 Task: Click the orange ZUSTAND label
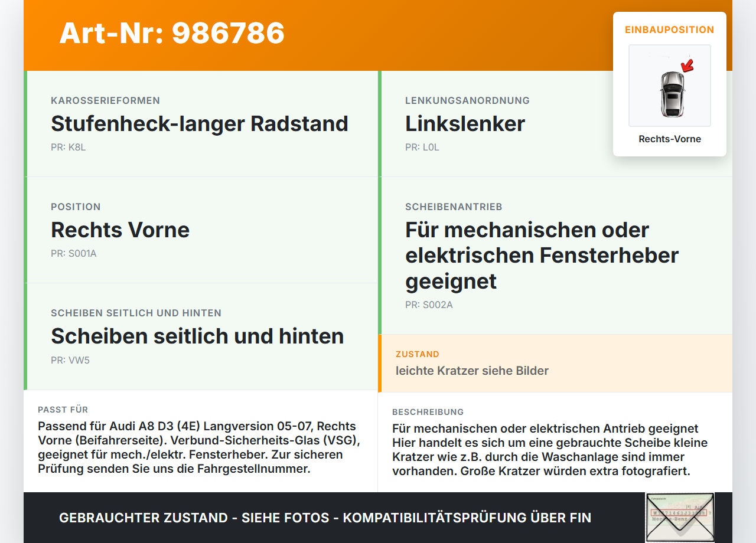coord(418,354)
